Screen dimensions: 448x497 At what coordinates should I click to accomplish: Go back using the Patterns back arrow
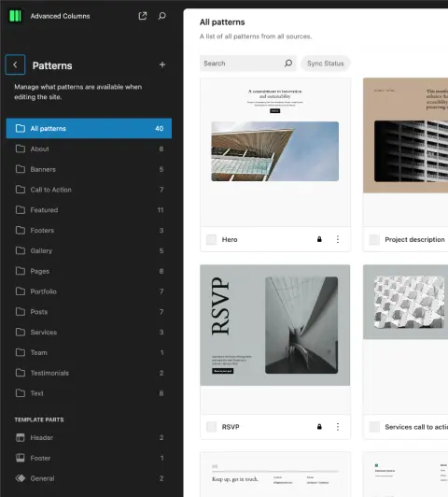[15, 64]
